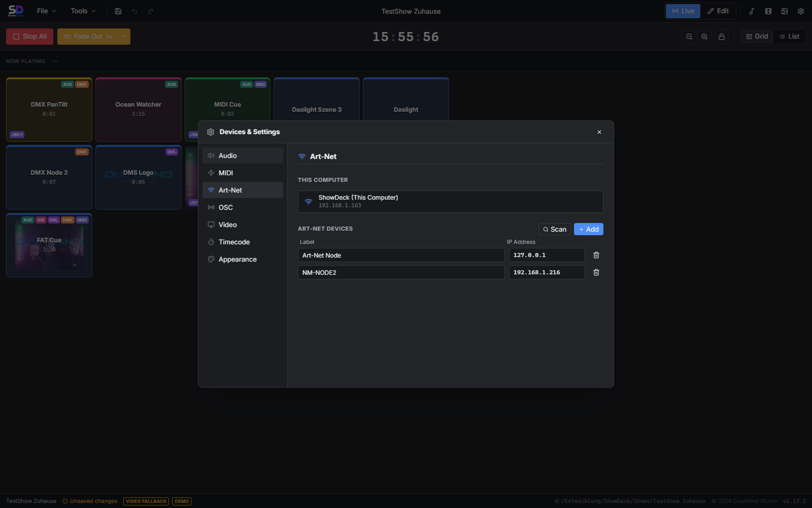Switch to Edit mode
The height and width of the screenshot is (508, 812).
tap(718, 11)
